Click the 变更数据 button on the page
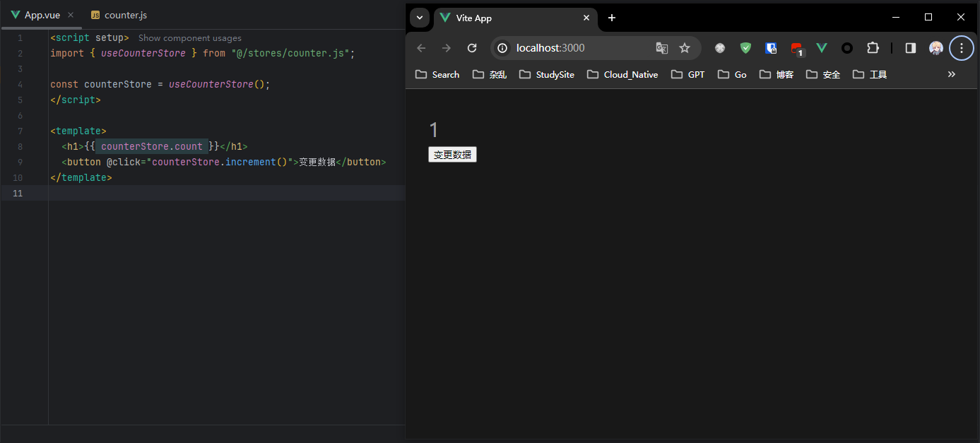This screenshot has width=980, height=443. coord(452,155)
